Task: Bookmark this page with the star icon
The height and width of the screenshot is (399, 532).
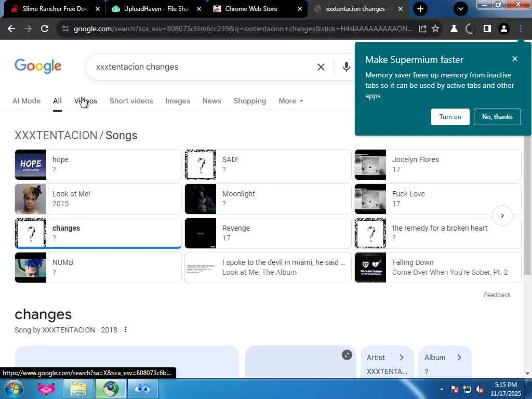Action: (435, 29)
